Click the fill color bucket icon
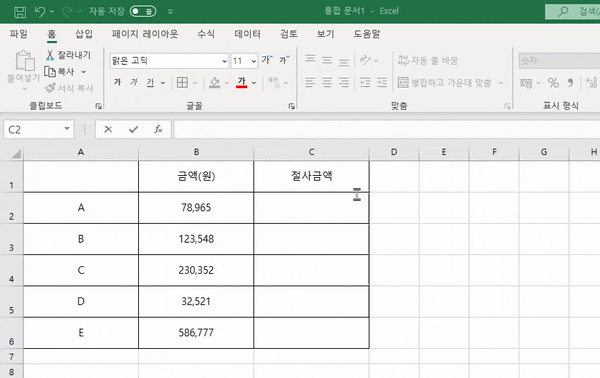 click(x=215, y=82)
